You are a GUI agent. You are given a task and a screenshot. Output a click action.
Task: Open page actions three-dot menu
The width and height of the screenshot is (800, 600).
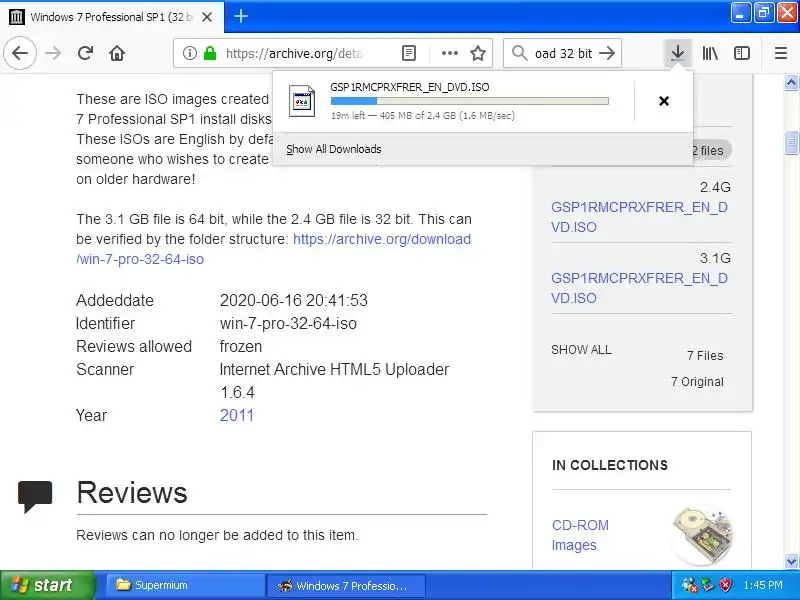coord(449,53)
